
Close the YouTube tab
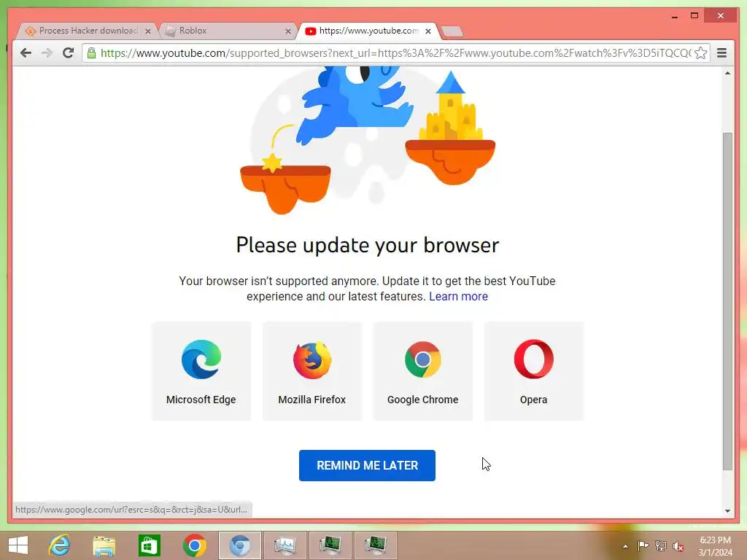pos(428,31)
